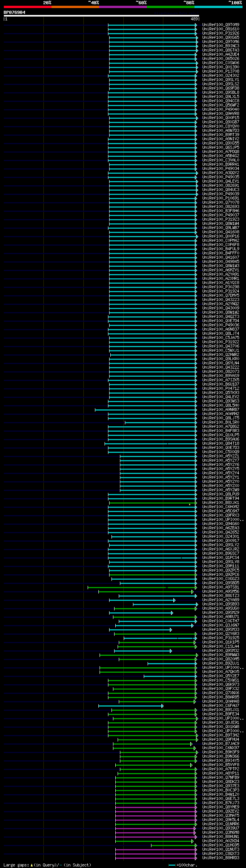Image resolution: width=246 pixels, height=868 pixels.
Task: Click the orange ~40% identity legend segment
Action: tap(75, 7)
